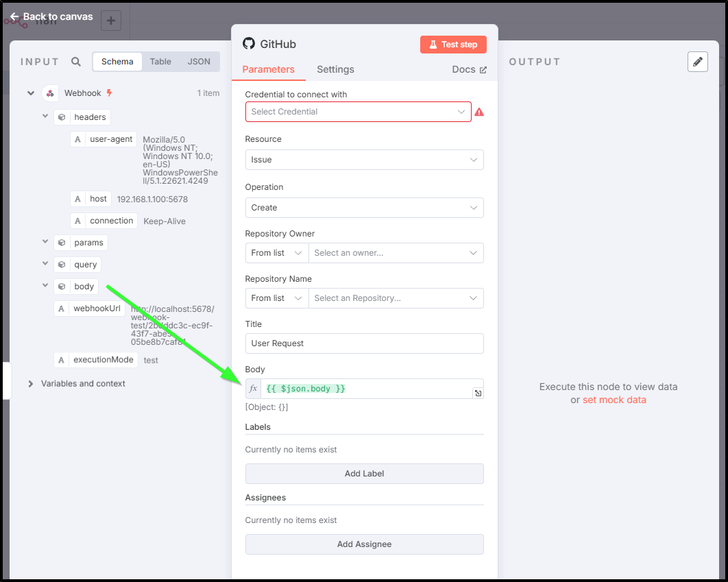Click the Add Assignee button
This screenshot has height=582, width=728.
[x=365, y=544]
